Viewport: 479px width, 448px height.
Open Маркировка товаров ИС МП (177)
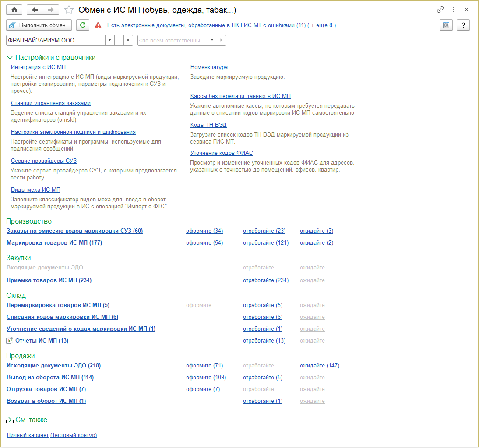point(54,243)
